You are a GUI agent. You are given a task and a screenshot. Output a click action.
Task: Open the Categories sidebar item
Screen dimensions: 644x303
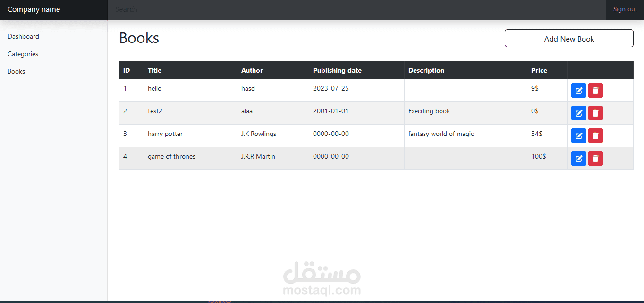tap(23, 54)
